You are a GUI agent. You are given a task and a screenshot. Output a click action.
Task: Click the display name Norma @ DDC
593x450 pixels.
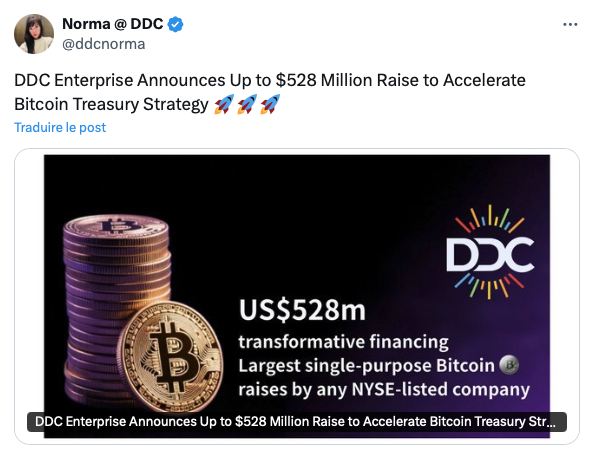(113, 24)
